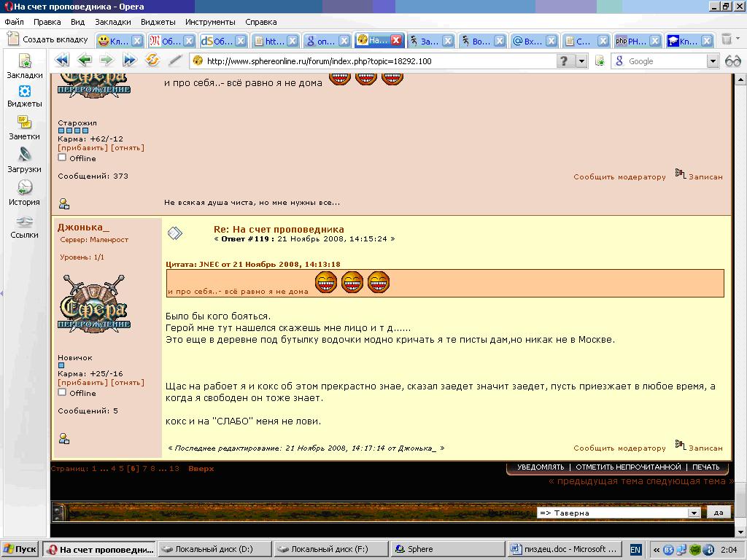Open the Виджеты sidebar panel
747x560 pixels.
tap(24, 96)
